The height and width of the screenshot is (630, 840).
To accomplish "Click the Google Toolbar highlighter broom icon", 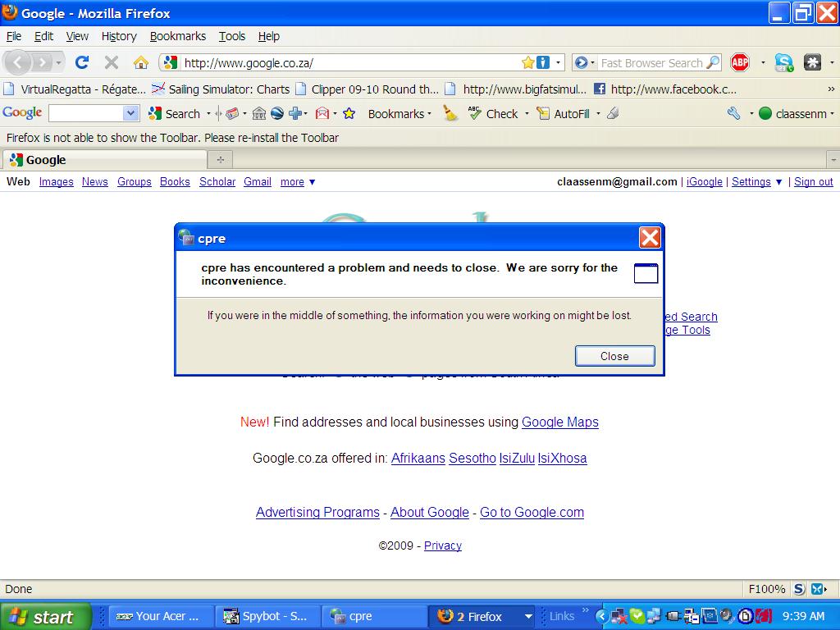I will pos(450,114).
